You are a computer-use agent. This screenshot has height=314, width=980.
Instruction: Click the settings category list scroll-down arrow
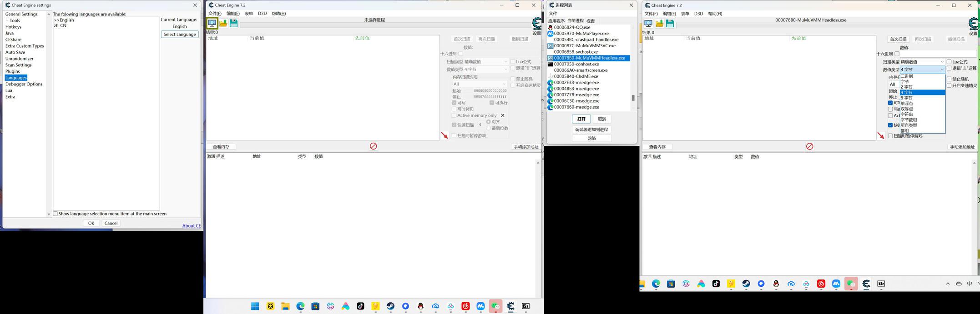tap(49, 214)
